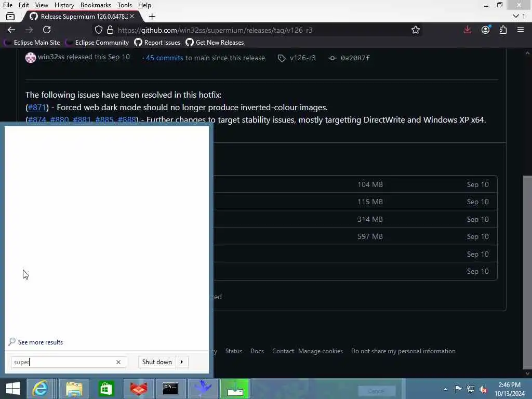The image size is (532, 399).
Task: Click the page vertical scrollbar thumb
Action: [x=527, y=272]
